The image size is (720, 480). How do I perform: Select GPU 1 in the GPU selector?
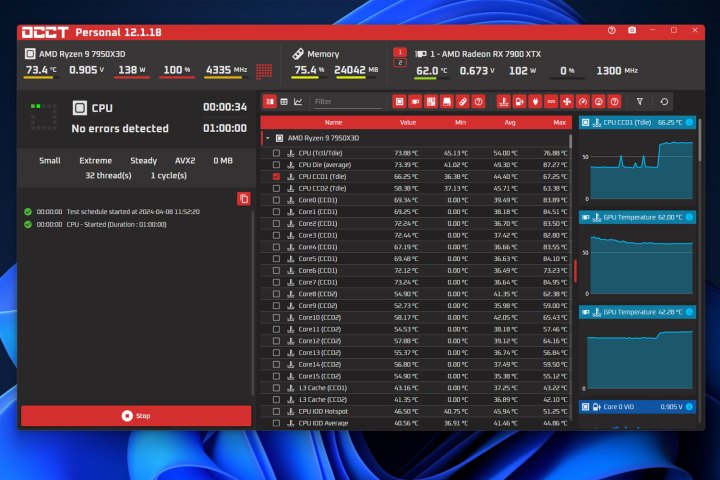tap(400, 52)
